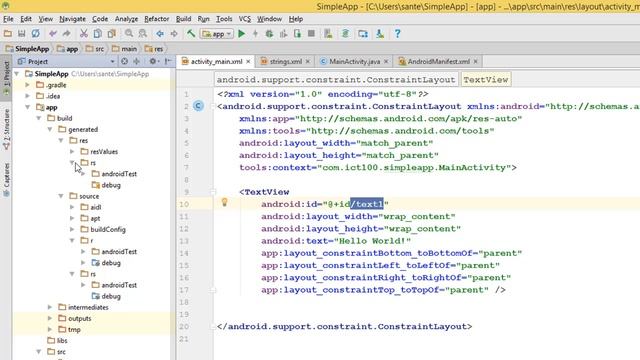This screenshot has width=640, height=360.
Task: Click Attach debugger to process icon
Action: [x=297, y=34]
